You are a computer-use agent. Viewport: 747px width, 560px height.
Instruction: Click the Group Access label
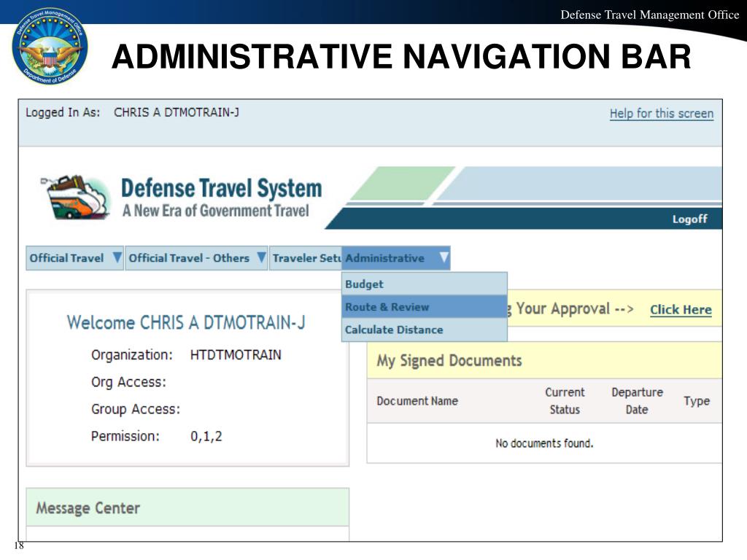tap(136, 409)
